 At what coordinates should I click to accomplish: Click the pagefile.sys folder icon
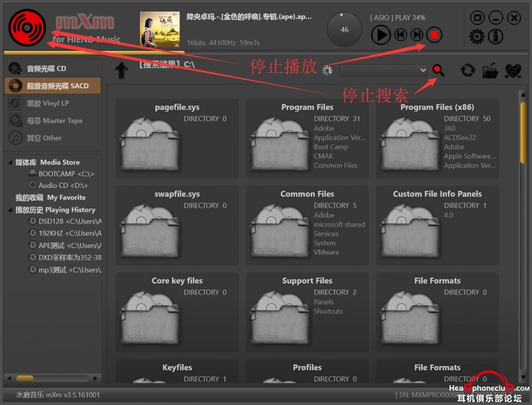tap(149, 144)
